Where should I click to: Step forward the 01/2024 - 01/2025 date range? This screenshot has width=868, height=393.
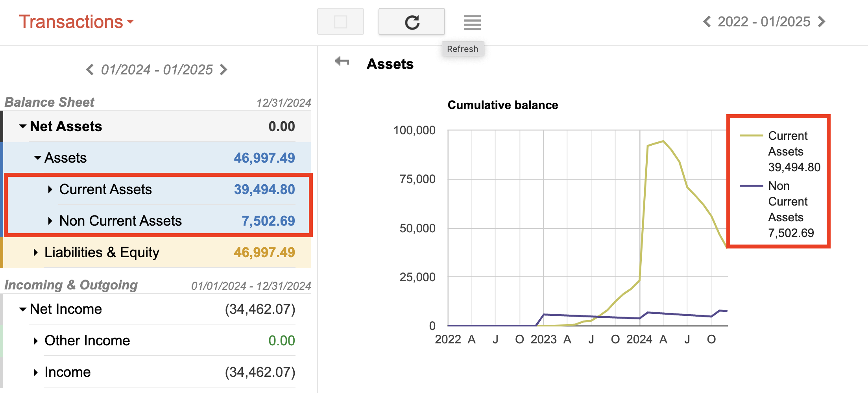coord(223,70)
